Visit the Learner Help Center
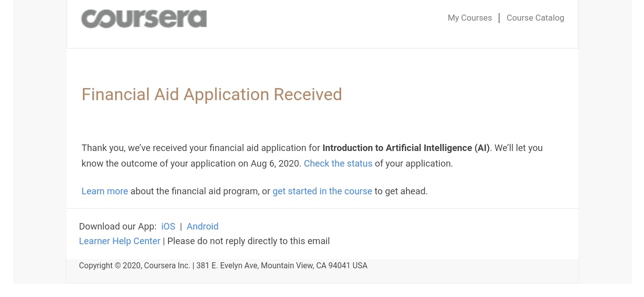Viewport: 644px width, 297px height. coord(120,241)
